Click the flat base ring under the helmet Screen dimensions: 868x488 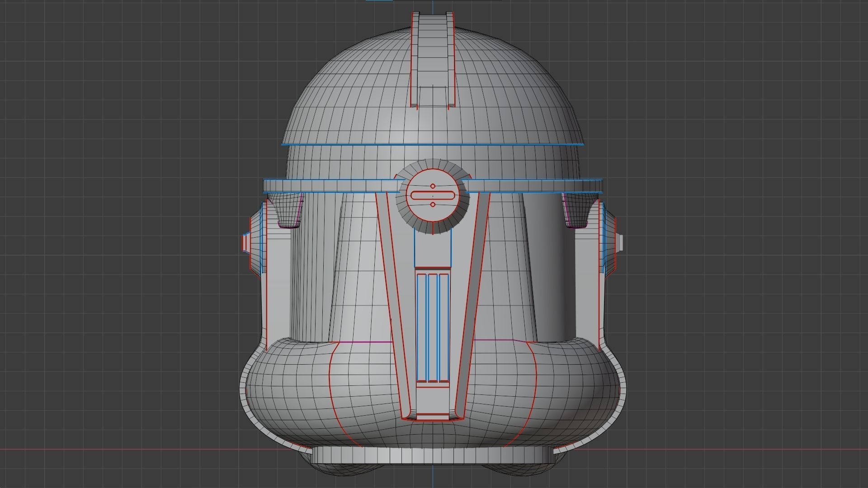pyautogui.click(x=433, y=455)
